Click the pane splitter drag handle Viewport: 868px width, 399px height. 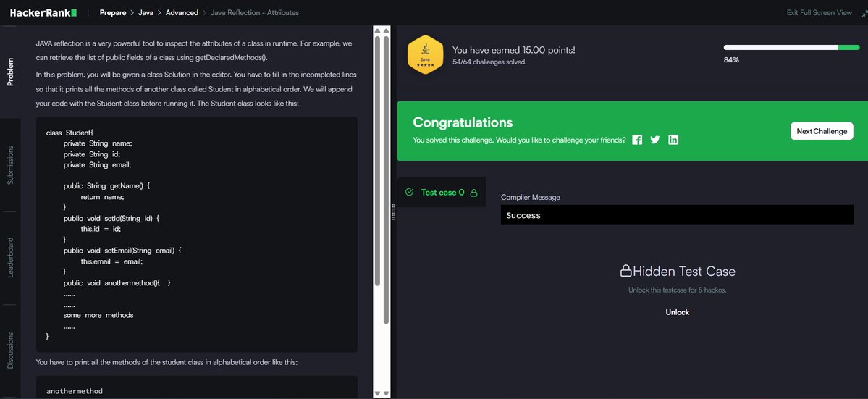point(394,212)
